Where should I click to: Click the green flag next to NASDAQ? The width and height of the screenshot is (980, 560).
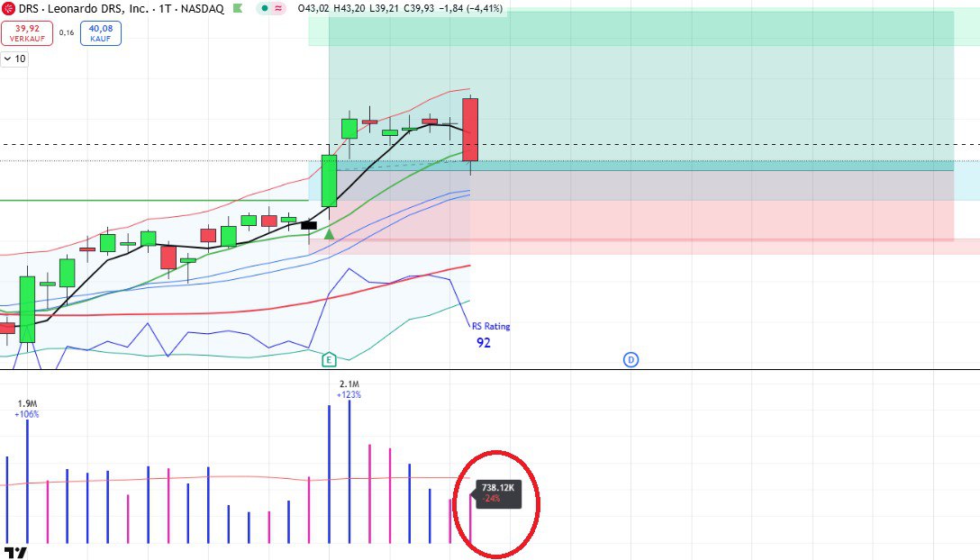(237, 8)
